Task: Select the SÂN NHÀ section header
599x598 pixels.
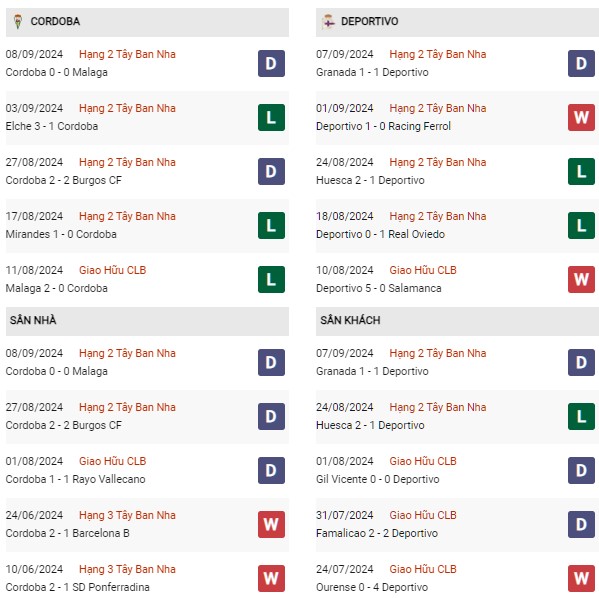Action: pos(147,321)
